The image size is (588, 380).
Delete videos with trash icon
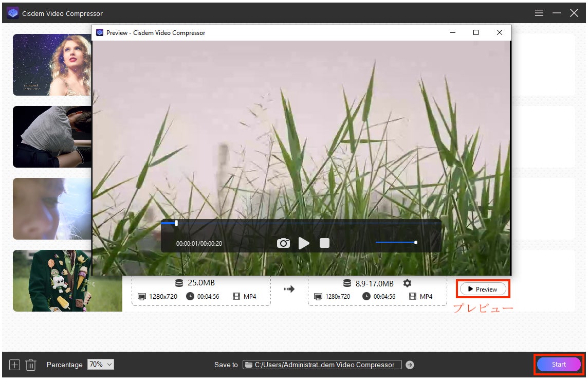(x=31, y=365)
